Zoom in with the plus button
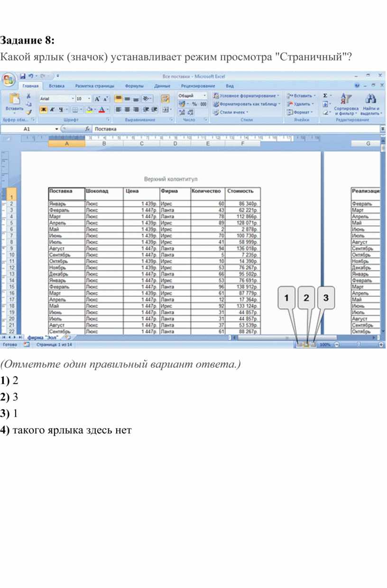The height and width of the screenshot is (588, 387). pyautogui.click(x=381, y=345)
